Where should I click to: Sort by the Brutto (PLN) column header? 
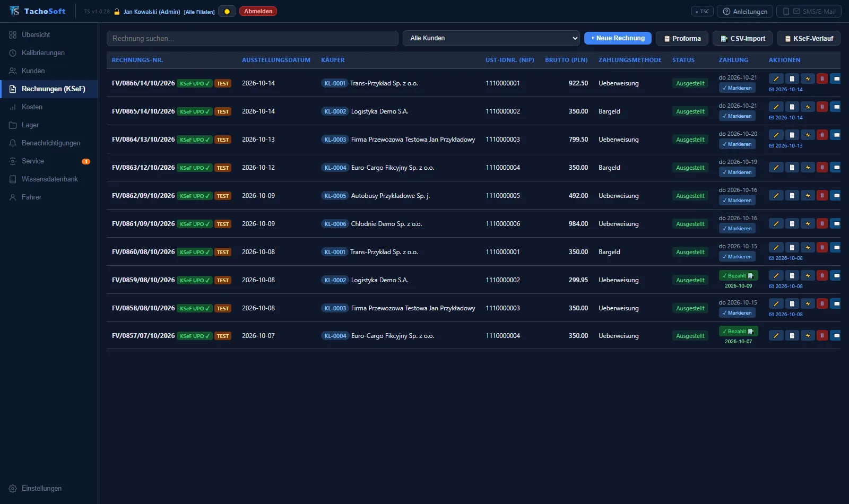(566, 60)
